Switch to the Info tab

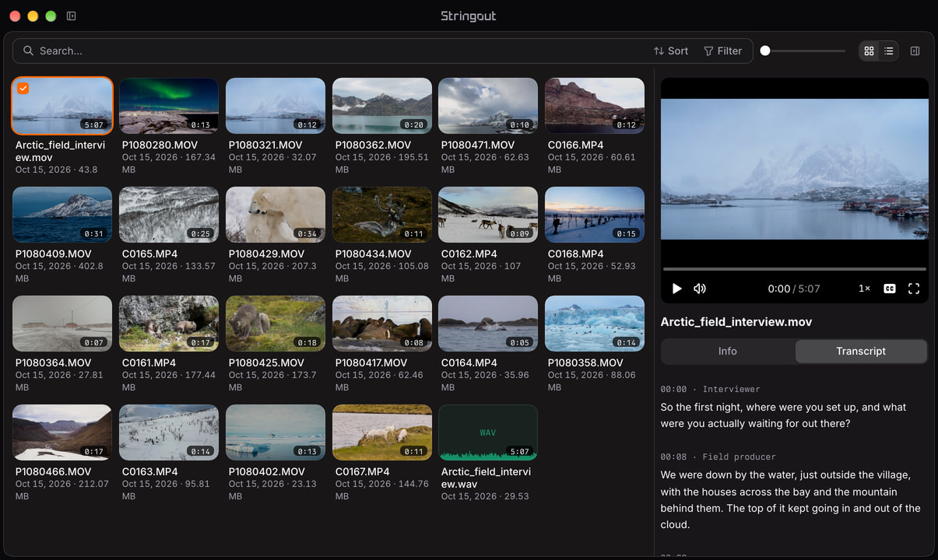[728, 351]
